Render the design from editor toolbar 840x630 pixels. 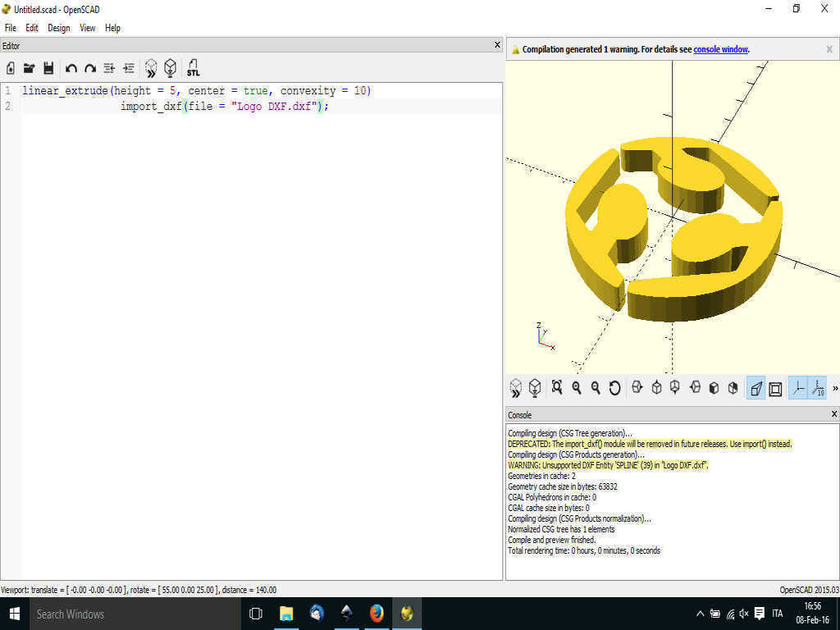171,68
